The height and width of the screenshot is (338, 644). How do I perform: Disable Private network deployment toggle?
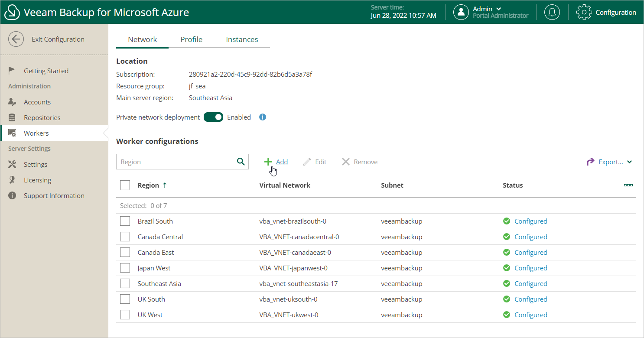[x=213, y=117]
